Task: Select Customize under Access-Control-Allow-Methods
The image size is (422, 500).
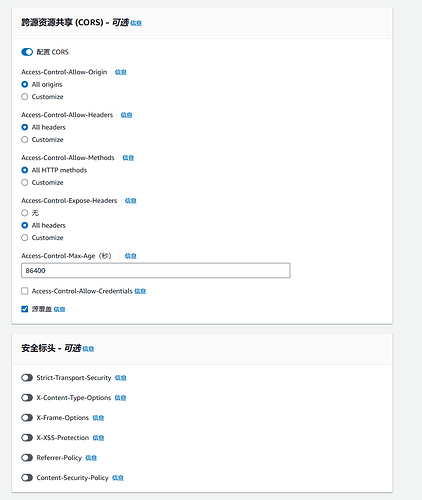Action: click(x=25, y=182)
